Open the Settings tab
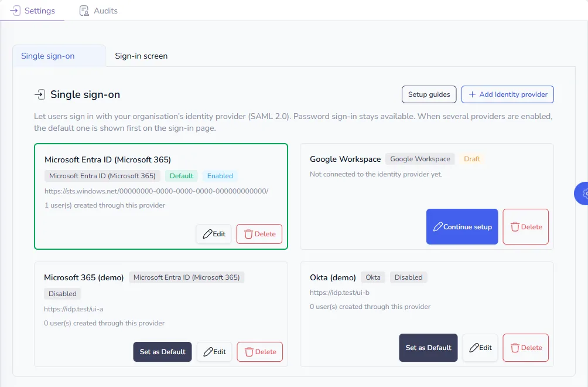This screenshot has width=588, height=387. 32,11
